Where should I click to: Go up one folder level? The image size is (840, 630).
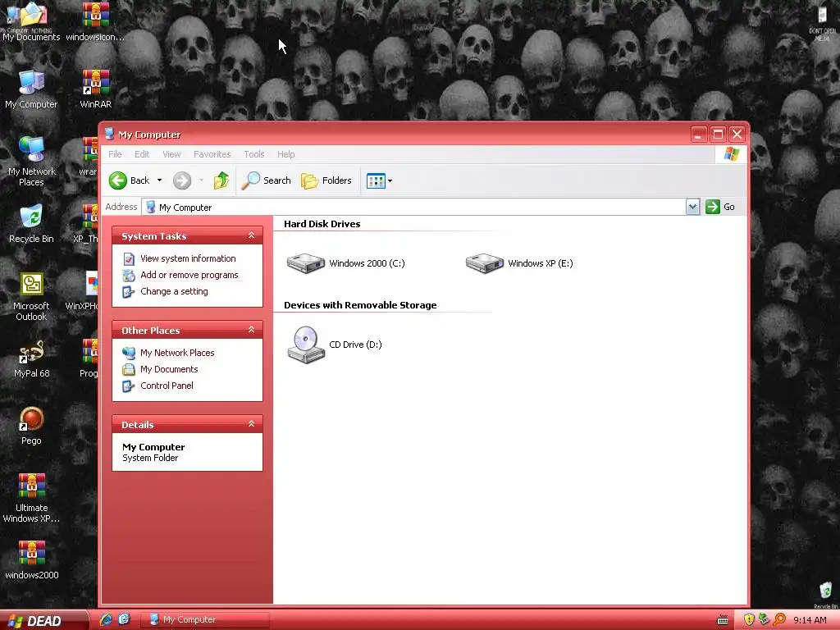click(221, 180)
